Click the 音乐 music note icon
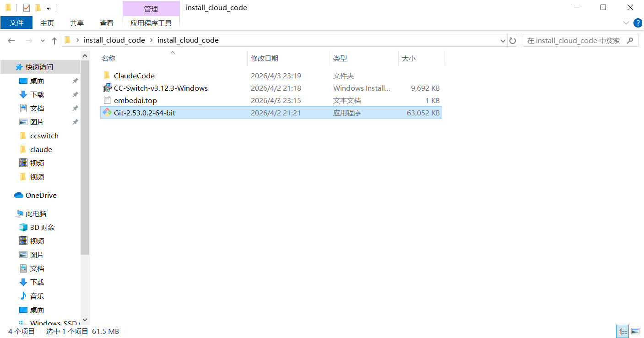Viewport: 644px width, 338px height. click(23, 296)
